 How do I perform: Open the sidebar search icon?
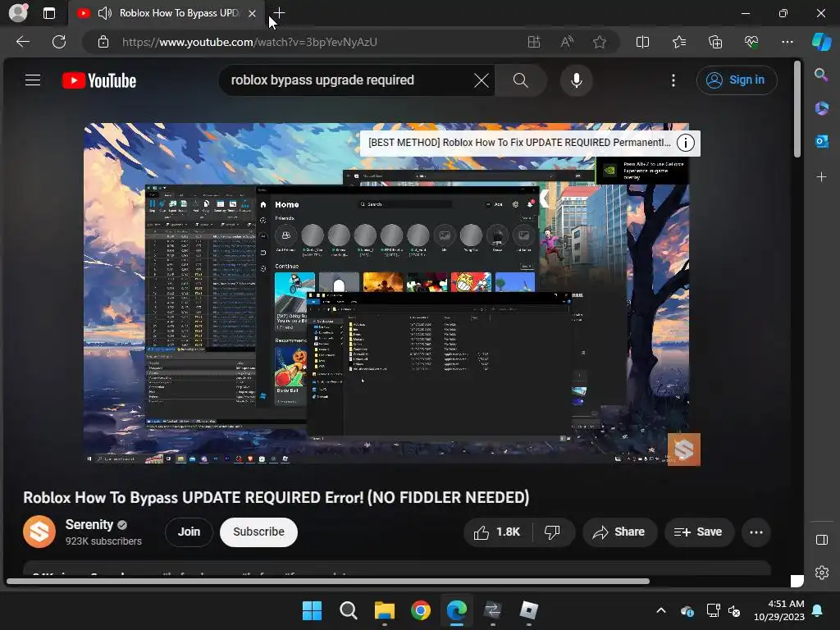click(x=821, y=75)
